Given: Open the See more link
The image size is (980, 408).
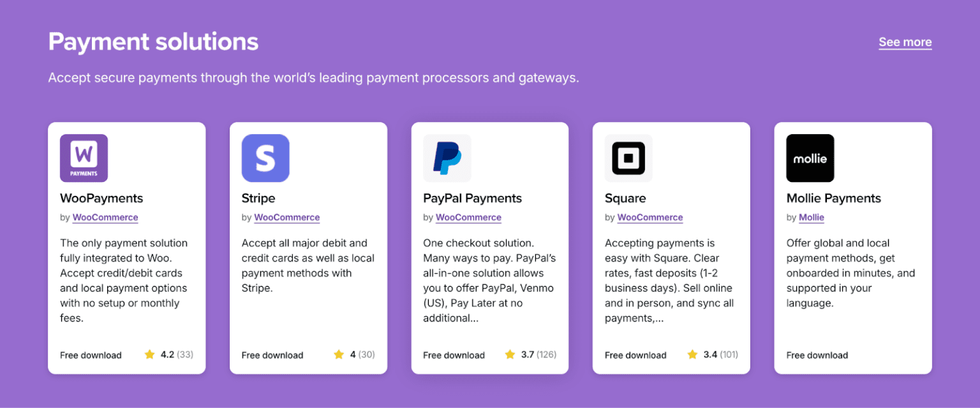Looking at the screenshot, I should click(905, 42).
